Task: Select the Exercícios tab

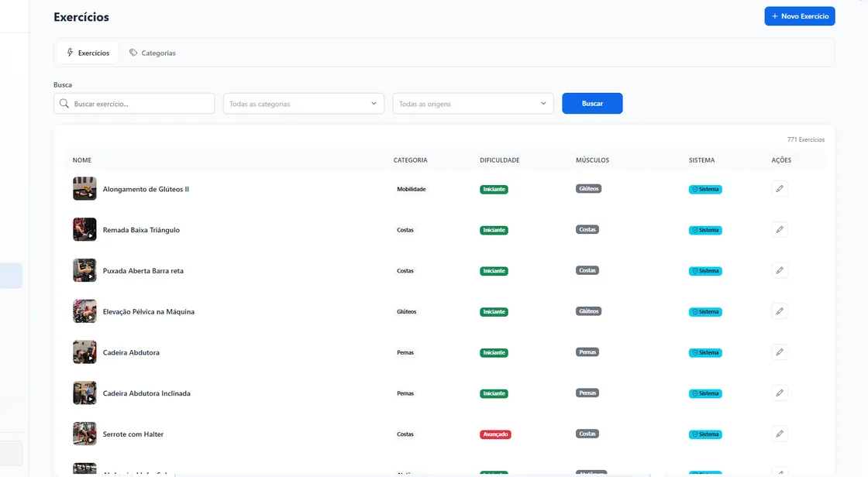Action: click(88, 53)
